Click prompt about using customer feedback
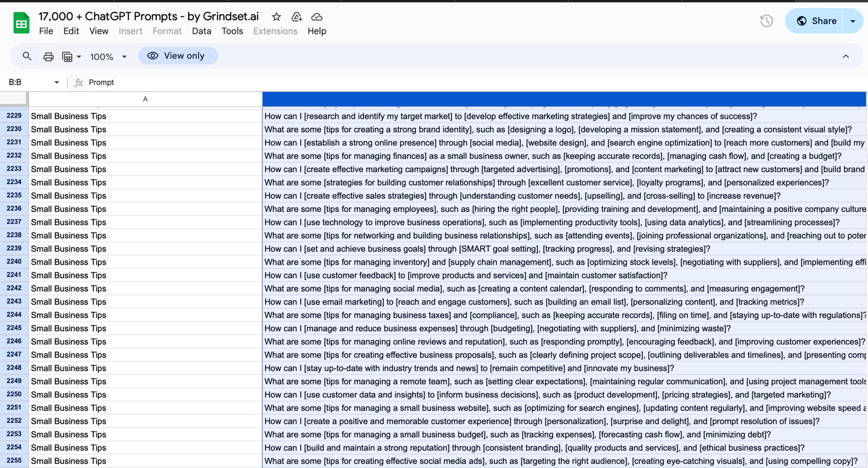Viewport: 868px width, 468px height. (565, 275)
